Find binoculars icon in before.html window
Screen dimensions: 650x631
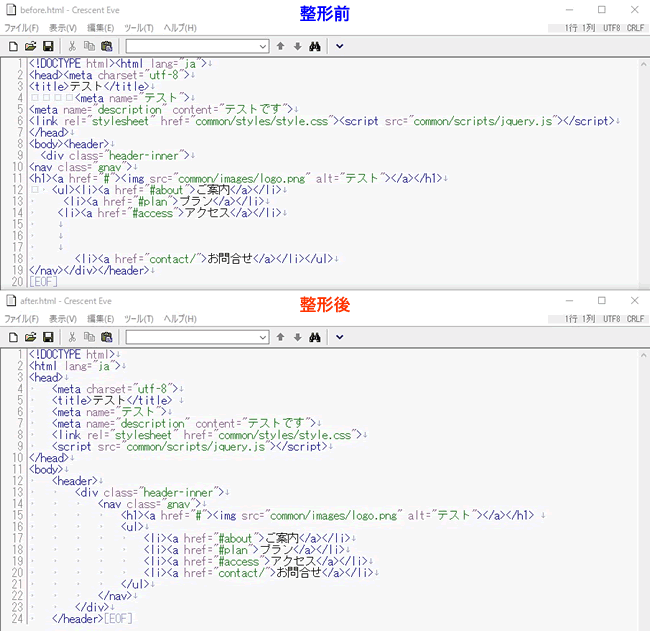315,46
